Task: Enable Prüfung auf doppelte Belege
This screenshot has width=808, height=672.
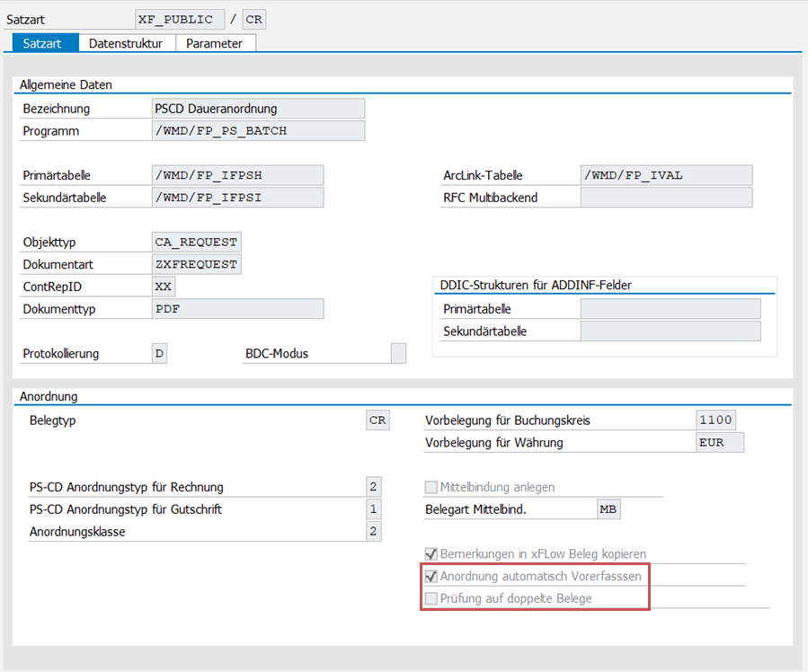Action: (431, 598)
